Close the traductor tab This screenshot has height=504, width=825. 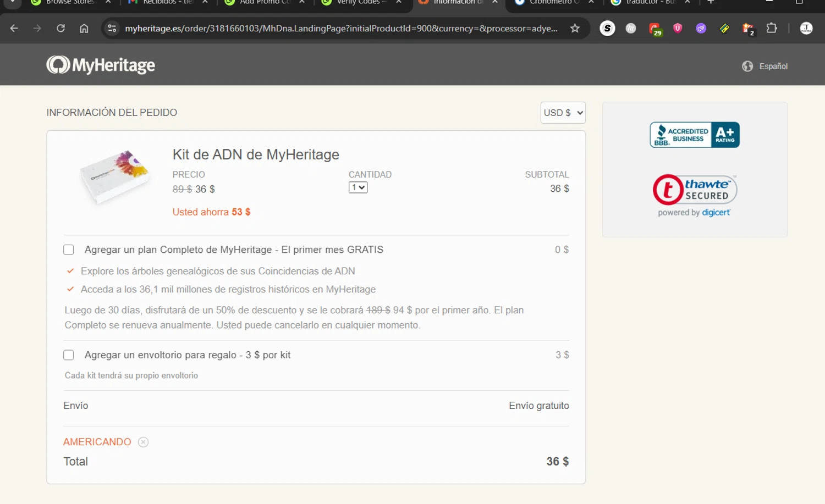click(687, 2)
